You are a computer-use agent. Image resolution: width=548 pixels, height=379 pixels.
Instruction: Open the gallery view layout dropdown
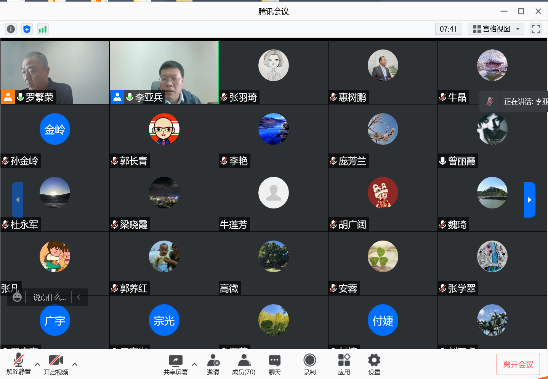pyautogui.click(x=496, y=29)
